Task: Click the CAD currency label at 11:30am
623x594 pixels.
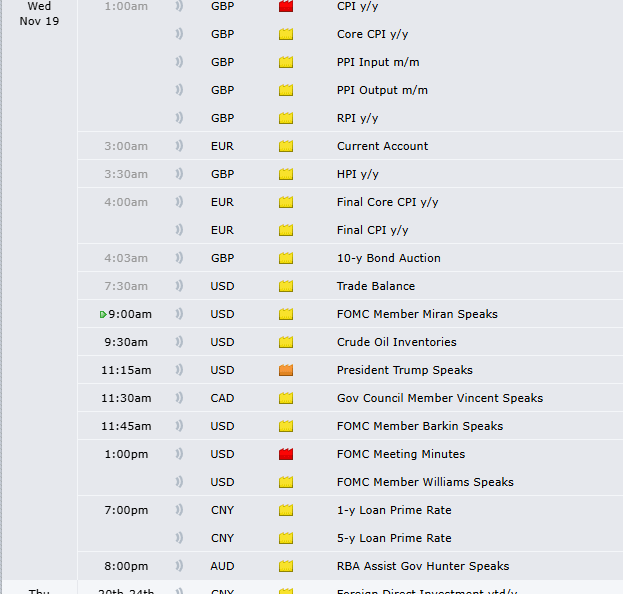Action: (x=222, y=398)
